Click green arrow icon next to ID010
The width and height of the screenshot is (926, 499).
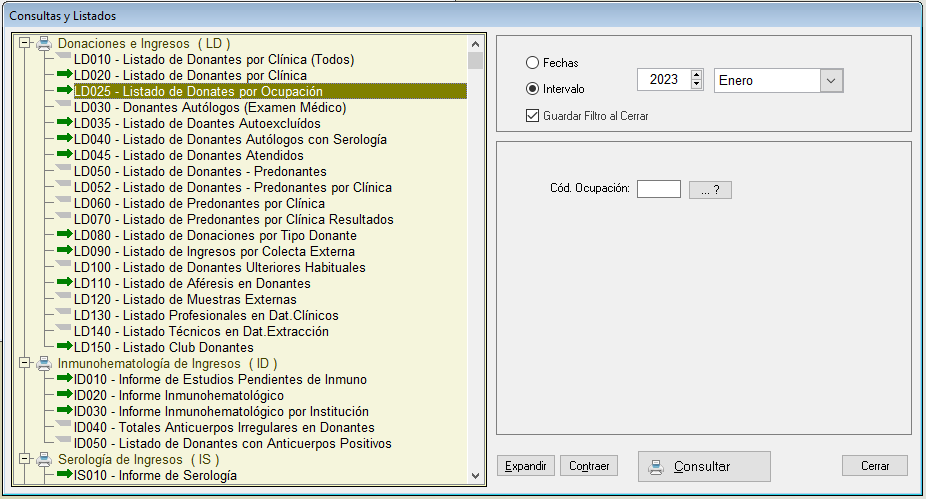pyautogui.click(x=64, y=380)
